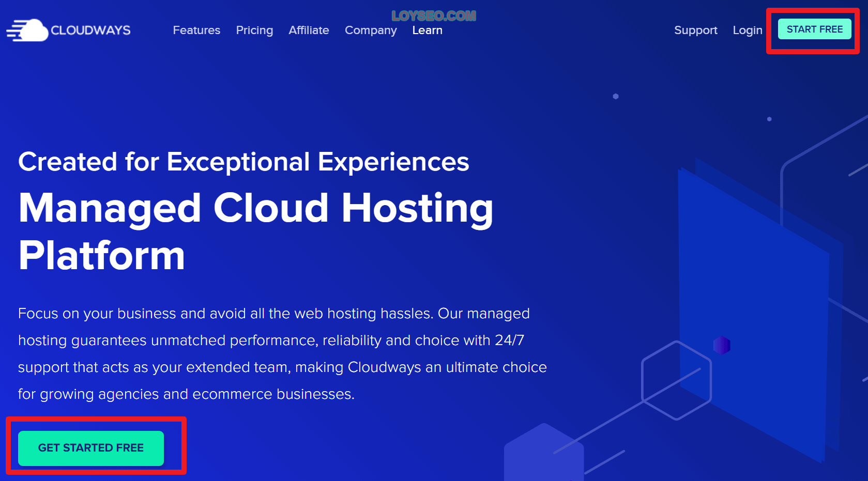This screenshot has width=868, height=481.
Task: Open the Affiliate nav link
Action: coord(309,30)
